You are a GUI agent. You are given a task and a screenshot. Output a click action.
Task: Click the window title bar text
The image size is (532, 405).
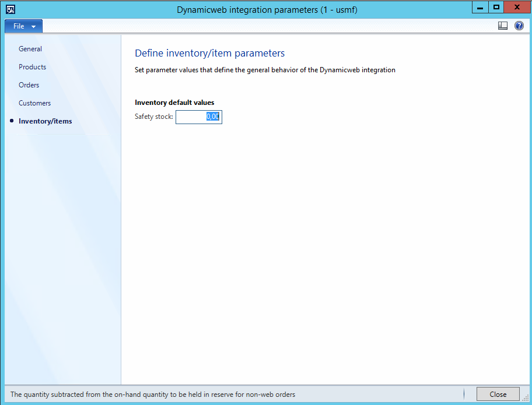pos(267,9)
